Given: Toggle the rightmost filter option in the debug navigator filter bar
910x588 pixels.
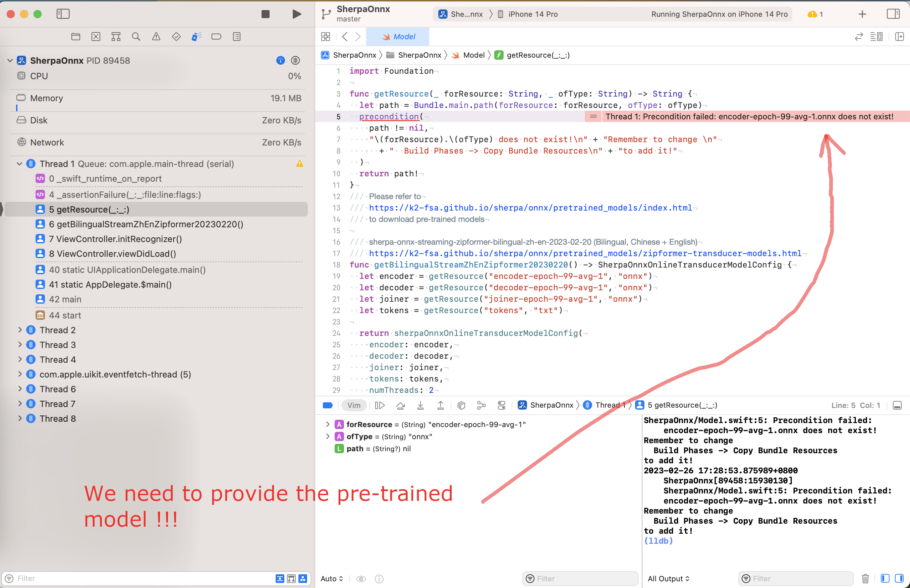Looking at the screenshot, I should 303,579.
